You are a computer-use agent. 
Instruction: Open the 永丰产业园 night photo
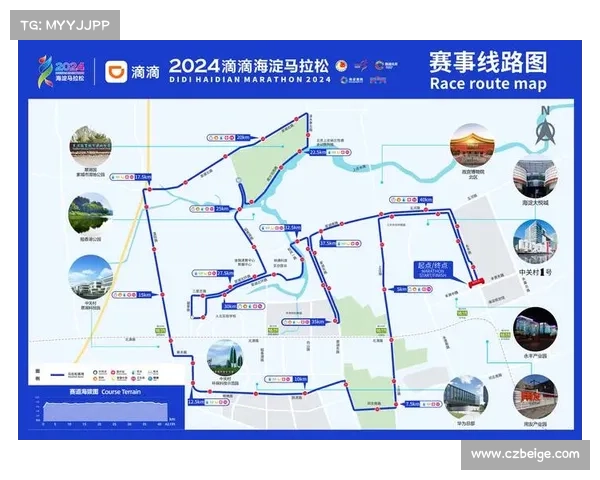pyautogui.click(x=535, y=329)
